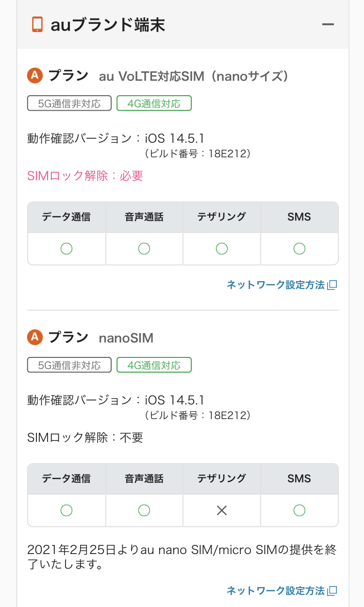
Task: Click the SIMロック解除：不要 text under nanoSIM
Action: pyautogui.click(x=85, y=438)
